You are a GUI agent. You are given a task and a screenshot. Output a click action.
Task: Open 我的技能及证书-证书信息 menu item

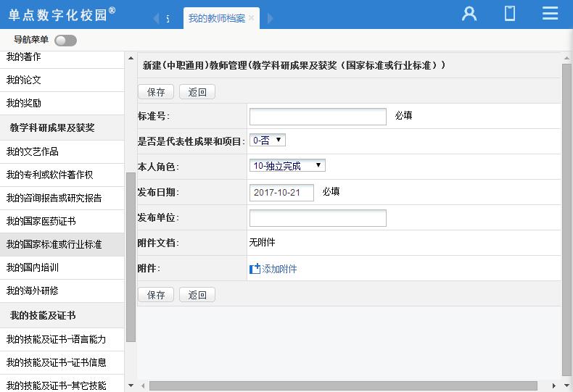(62, 362)
